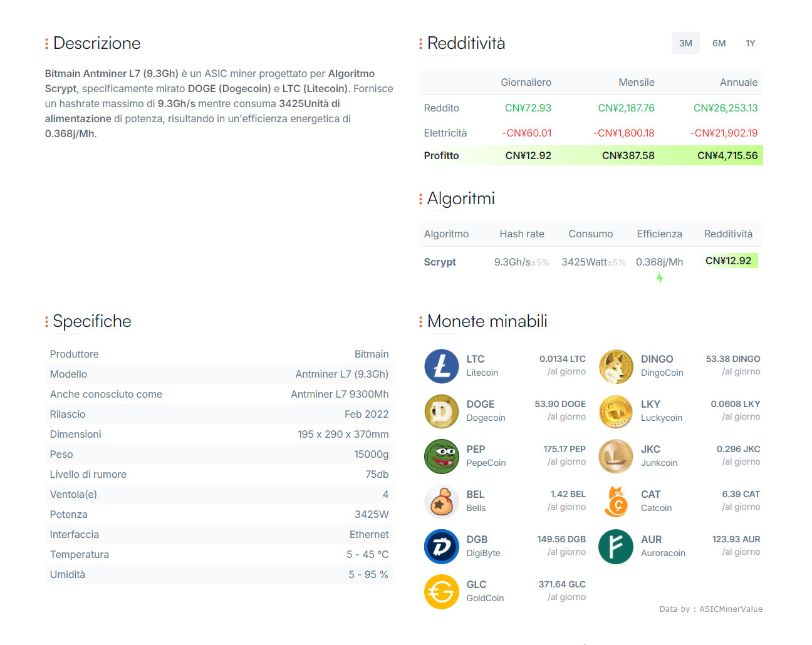Click the Scrypt algorithm name
Viewport: 812px width, 645px height.
[x=440, y=262]
